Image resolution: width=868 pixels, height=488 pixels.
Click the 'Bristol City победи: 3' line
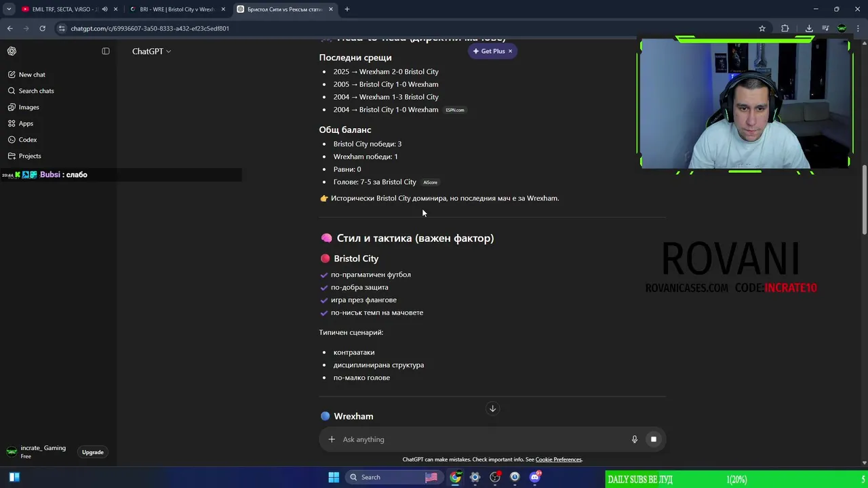(368, 144)
